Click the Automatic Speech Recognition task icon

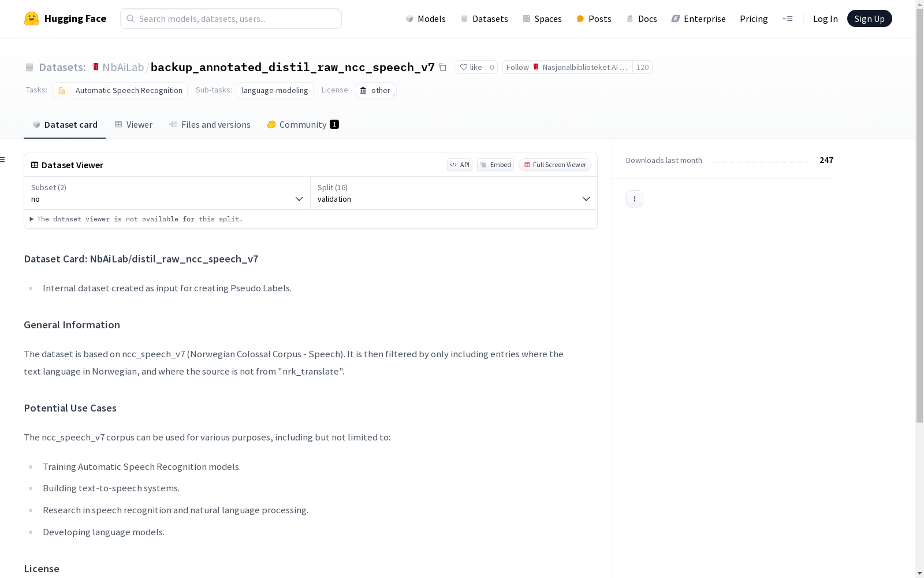62,90
